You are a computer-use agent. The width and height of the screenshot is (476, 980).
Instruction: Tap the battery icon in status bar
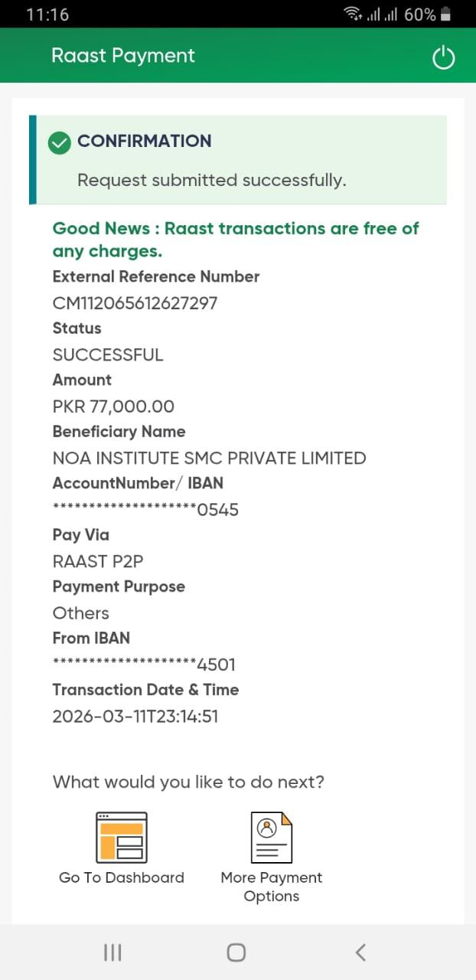pyautogui.click(x=446, y=14)
